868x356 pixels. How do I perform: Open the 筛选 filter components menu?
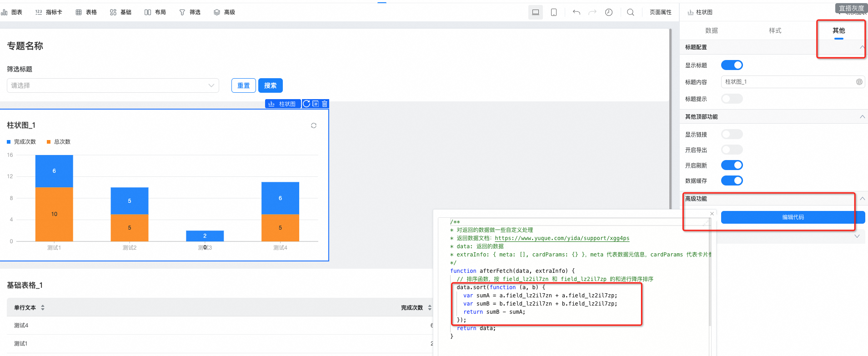click(190, 12)
